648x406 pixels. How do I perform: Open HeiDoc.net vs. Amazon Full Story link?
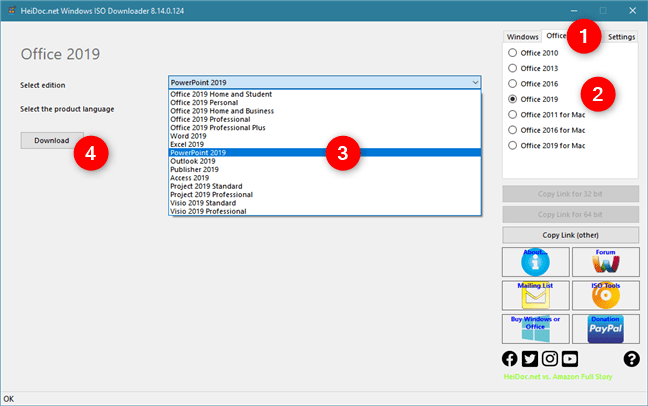[x=558, y=377]
